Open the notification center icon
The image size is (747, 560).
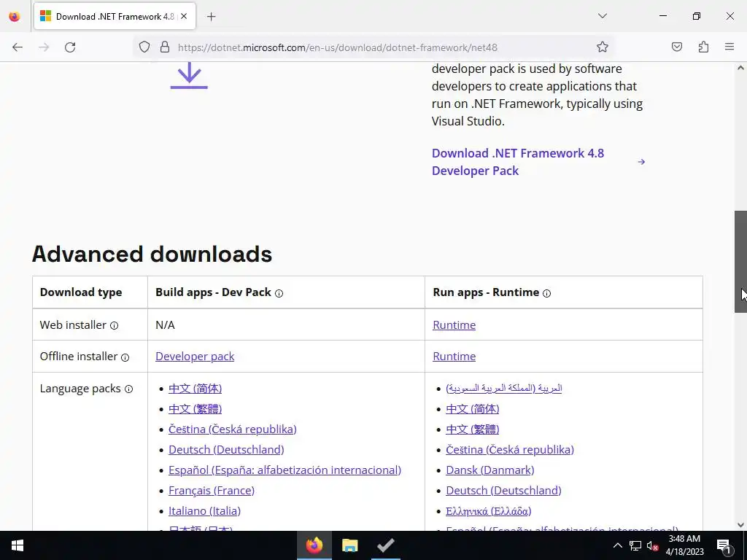[724, 545]
